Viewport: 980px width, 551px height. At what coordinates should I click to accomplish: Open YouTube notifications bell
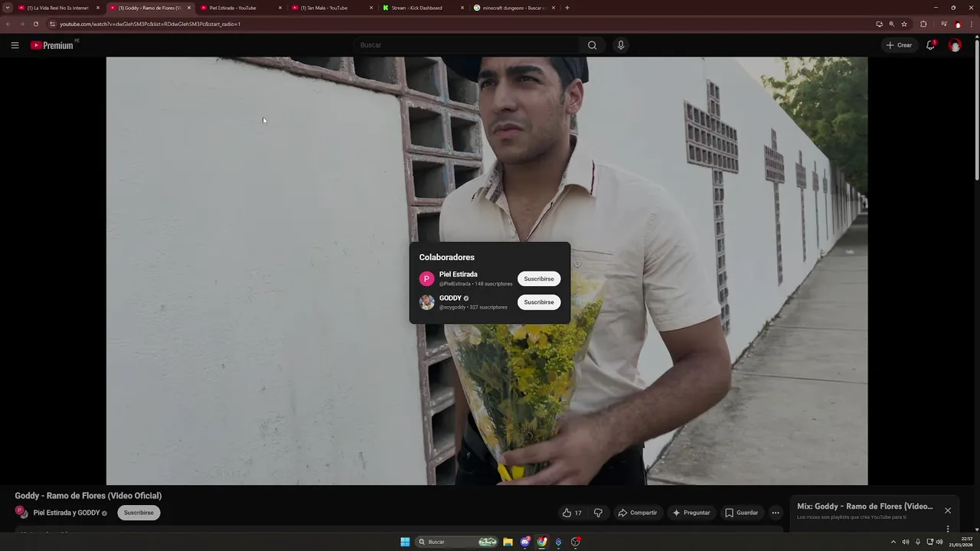pos(931,45)
